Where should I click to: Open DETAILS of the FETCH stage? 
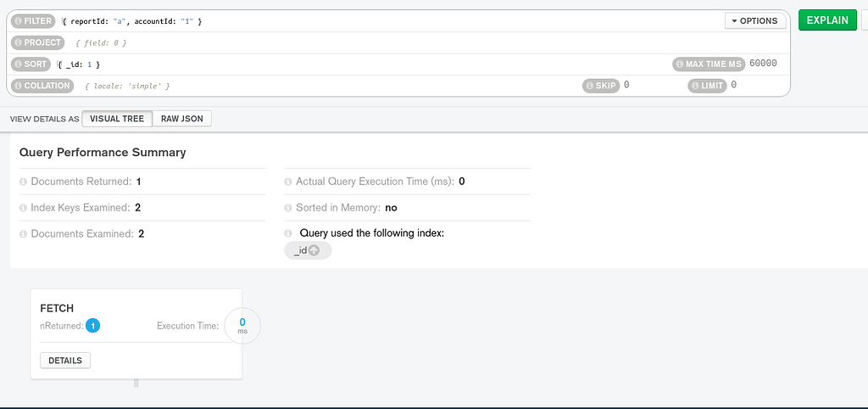[x=65, y=361]
